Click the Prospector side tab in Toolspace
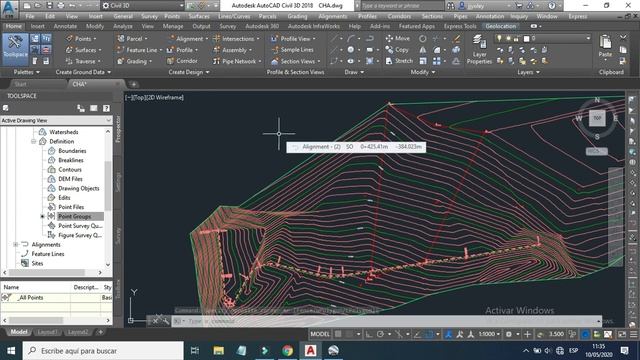 [x=118, y=129]
